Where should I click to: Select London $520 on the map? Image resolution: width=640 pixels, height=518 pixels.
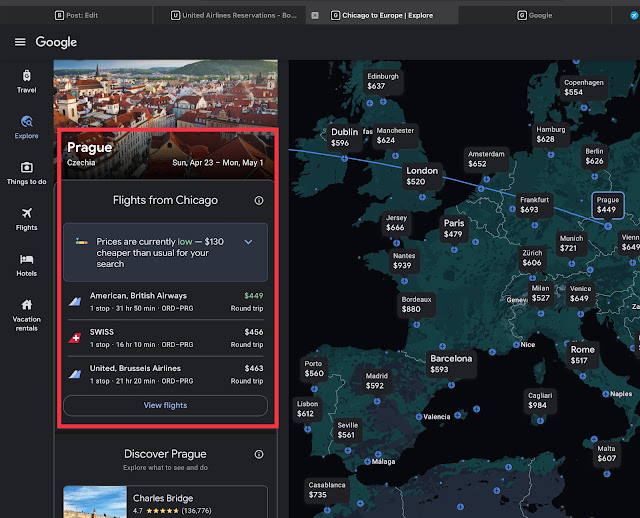(x=422, y=176)
